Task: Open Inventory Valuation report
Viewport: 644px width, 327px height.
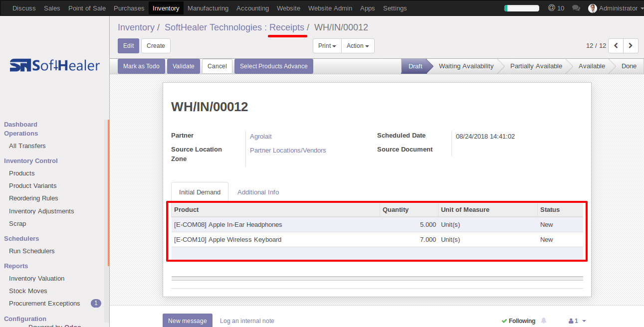Action: (x=37, y=279)
